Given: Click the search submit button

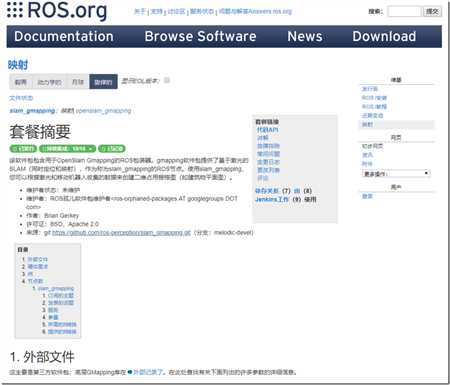Looking at the screenshot, I should pos(432,11).
